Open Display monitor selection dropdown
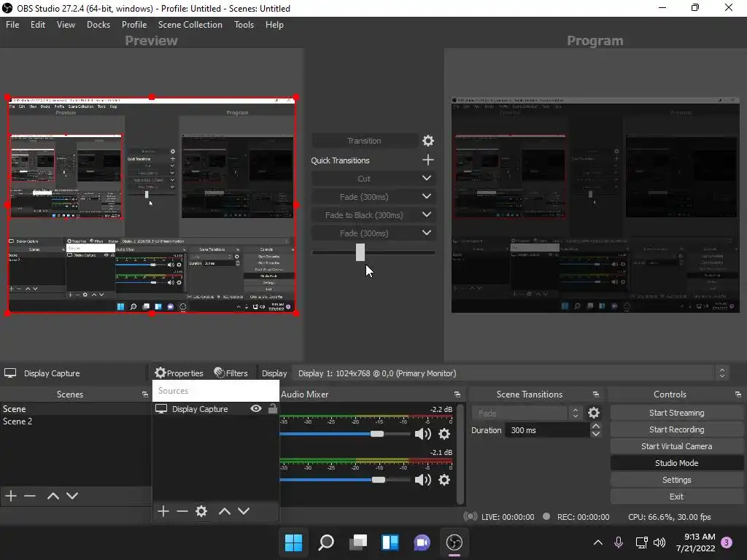This screenshot has height=560, width=747. tap(511, 373)
